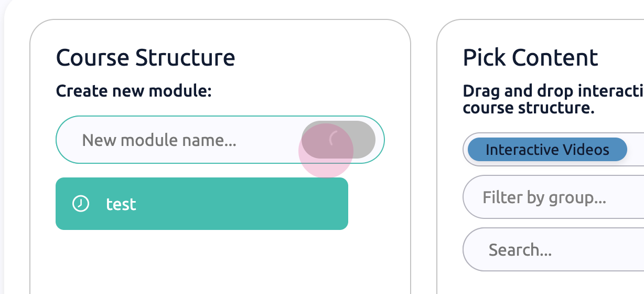Expand the content type selector bar
The width and height of the screenshot is (644, 294).
coord(636,150)
